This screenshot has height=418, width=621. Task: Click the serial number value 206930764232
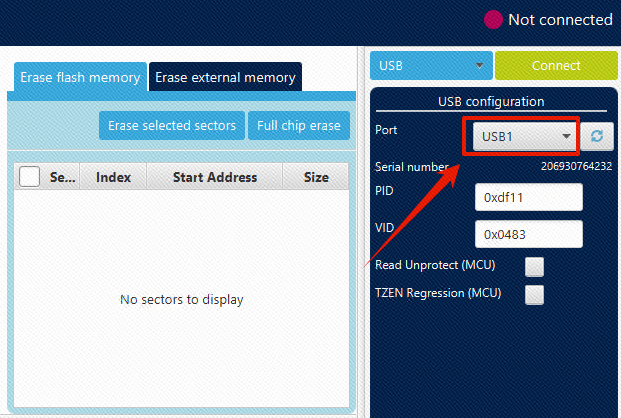point(576,166)
